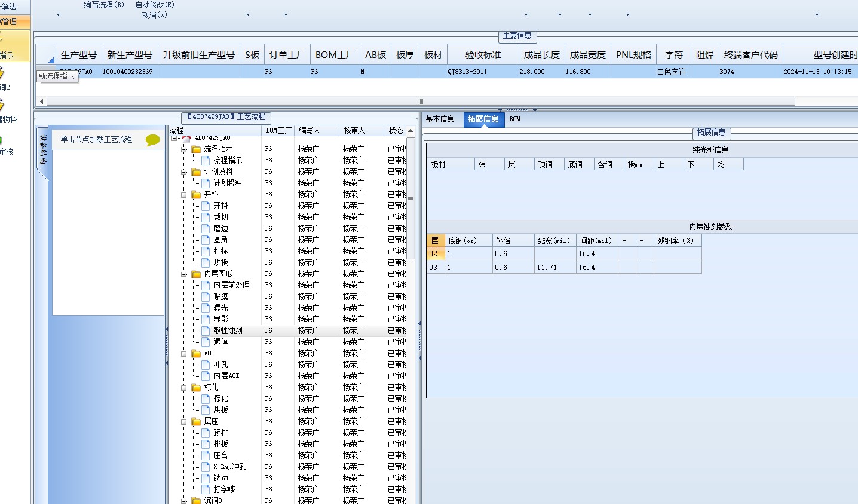Click the 10010400232369 cell in main grid

tap(130, 72)
